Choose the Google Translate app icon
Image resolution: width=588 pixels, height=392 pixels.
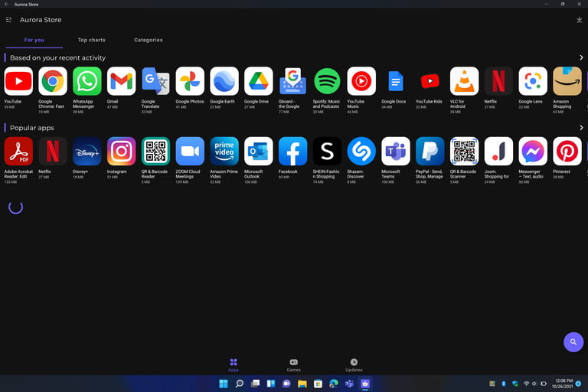tap(155, 81)
